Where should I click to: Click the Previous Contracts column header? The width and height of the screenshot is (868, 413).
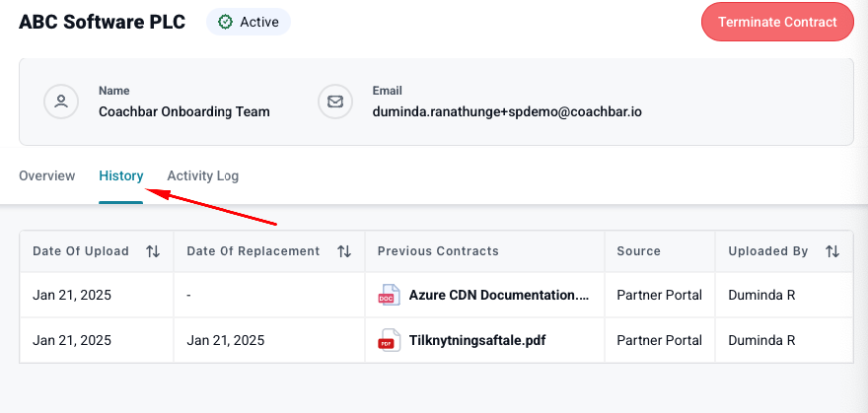(438, 251)
